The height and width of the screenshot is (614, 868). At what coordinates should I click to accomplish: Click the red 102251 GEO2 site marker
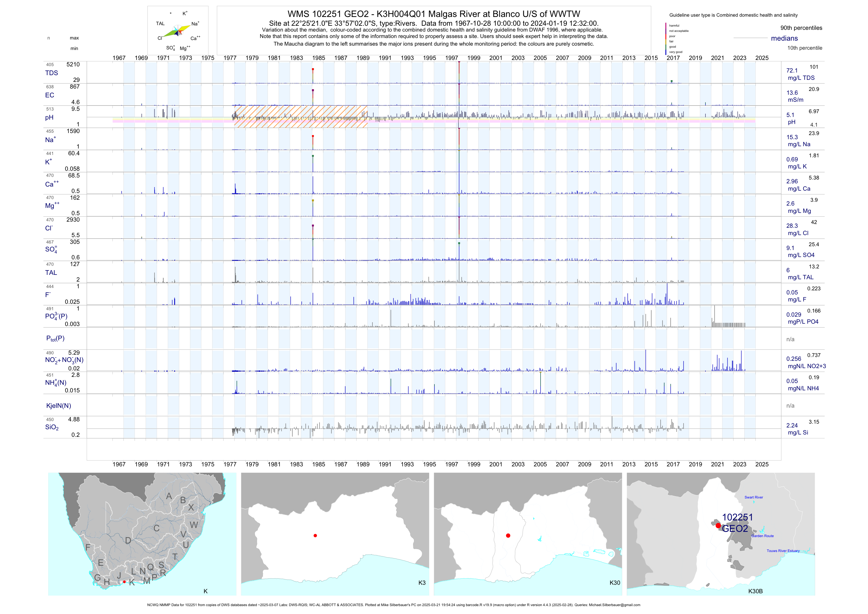click(x=718, y=525)
